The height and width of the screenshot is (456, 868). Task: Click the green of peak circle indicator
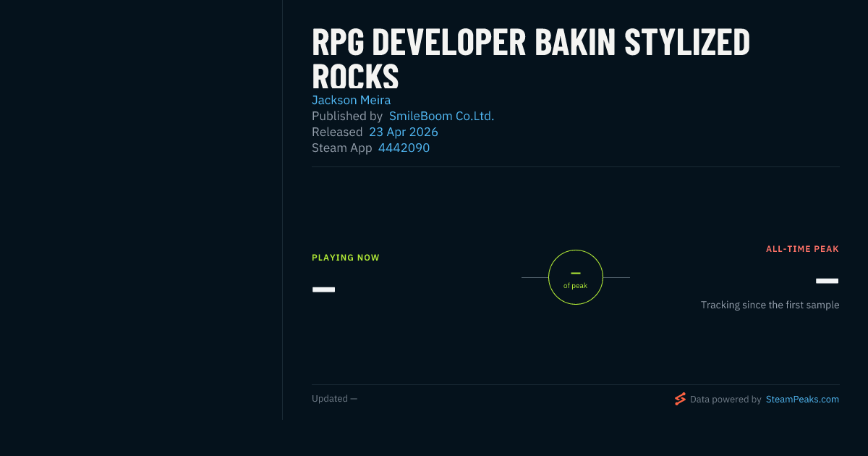coord(576,277)
